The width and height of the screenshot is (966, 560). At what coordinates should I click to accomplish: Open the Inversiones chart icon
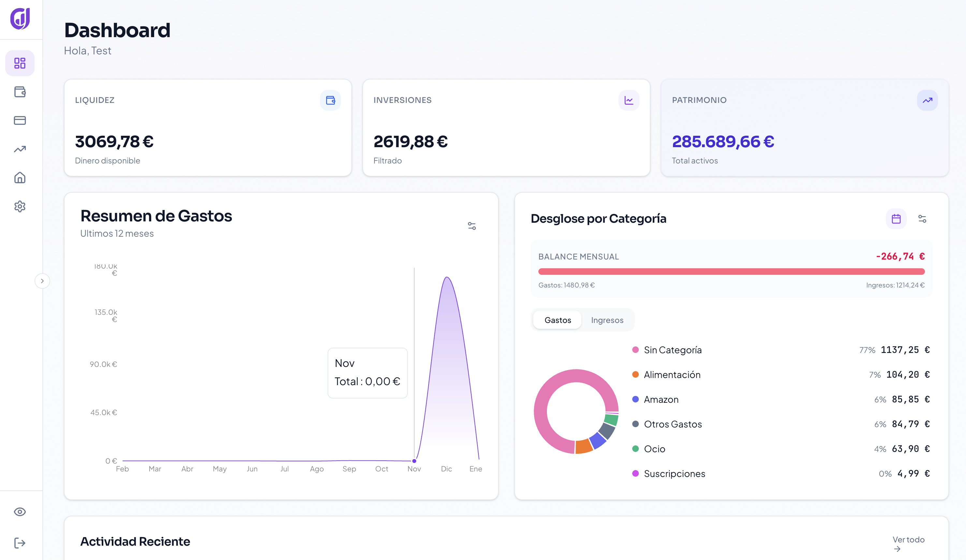click(x=628, y=100)
